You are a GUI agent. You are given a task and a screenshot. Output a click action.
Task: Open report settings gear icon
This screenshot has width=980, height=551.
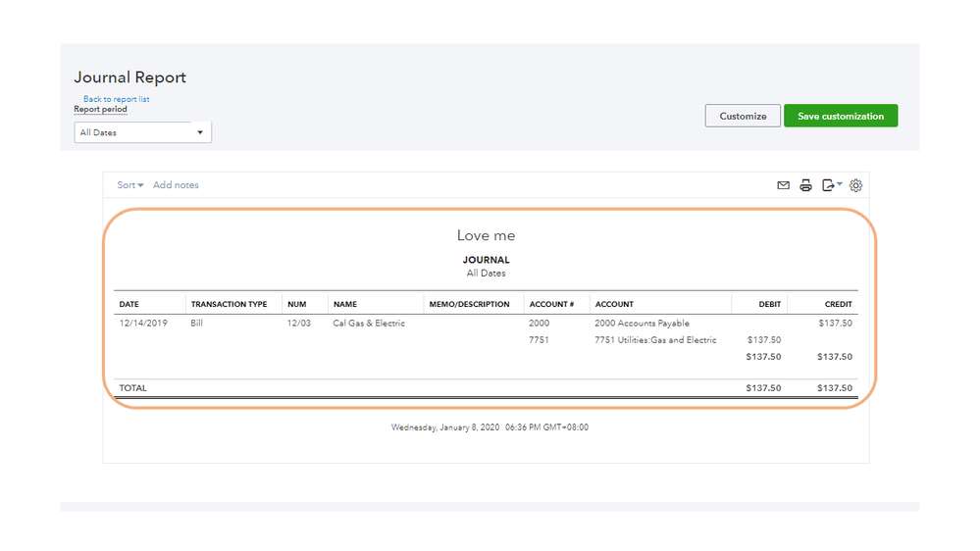point(855,185)
